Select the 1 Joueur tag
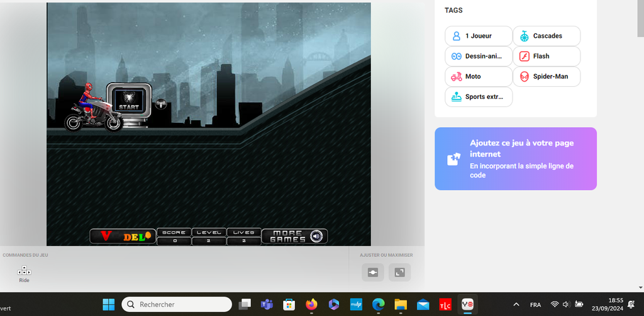644x316 pixels. 479,36
